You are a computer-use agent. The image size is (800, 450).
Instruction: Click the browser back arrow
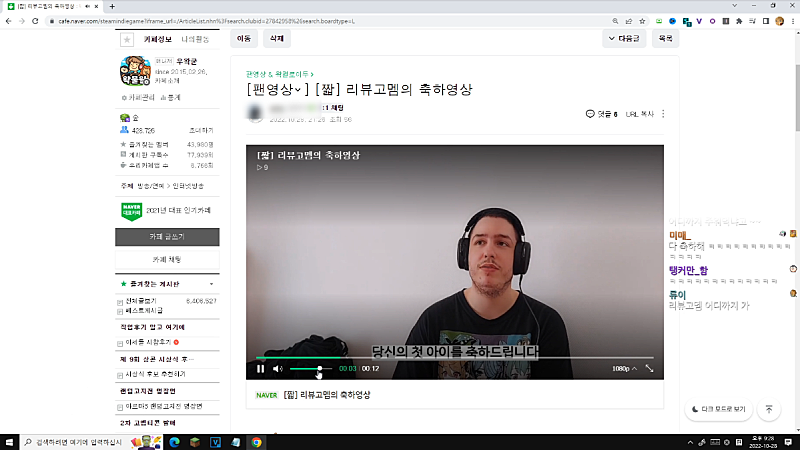click(9, 21)
